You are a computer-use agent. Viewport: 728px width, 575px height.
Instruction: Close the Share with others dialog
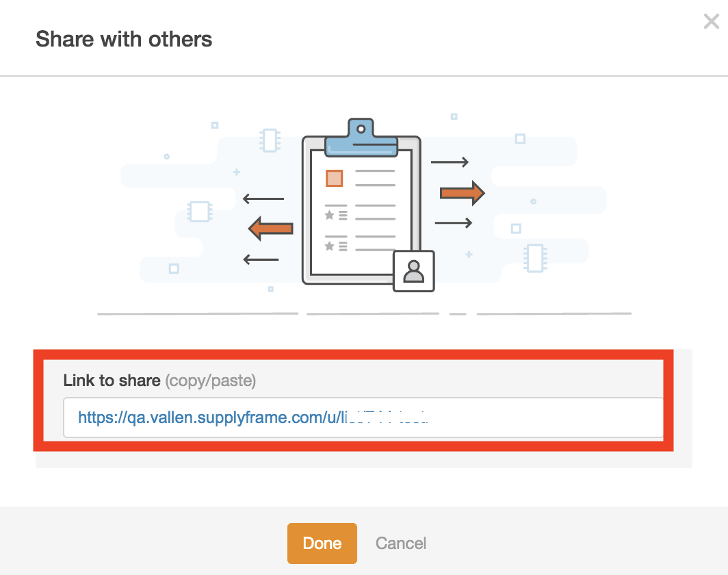(711, 22)
